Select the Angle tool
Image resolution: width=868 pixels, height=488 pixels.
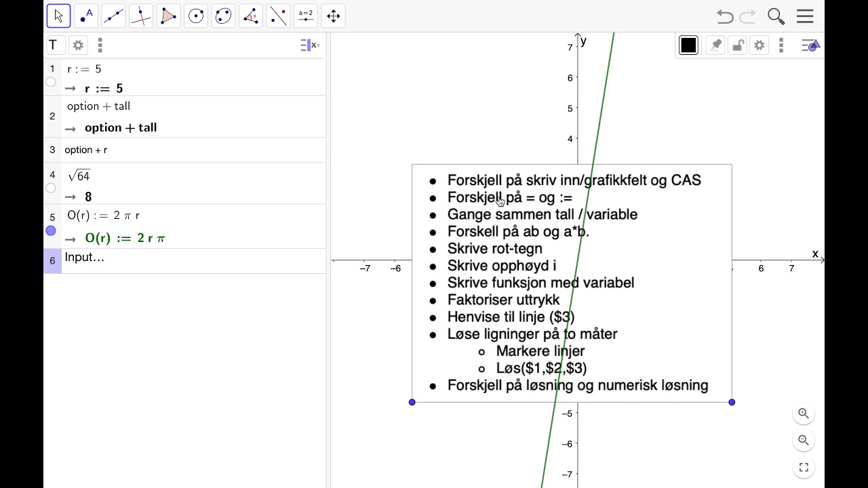tap(251, 16)
